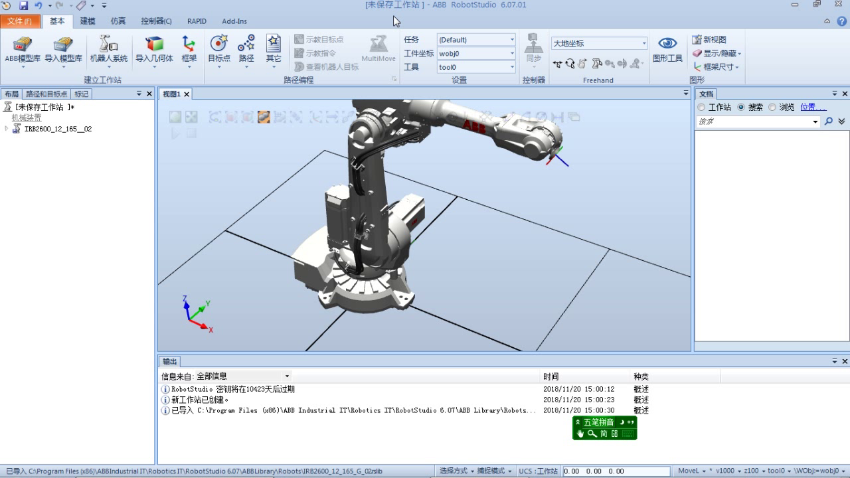Click the v1000 speed entry in status bar
This screenshot has width=850, height=478.
click(x=727, y=471)
